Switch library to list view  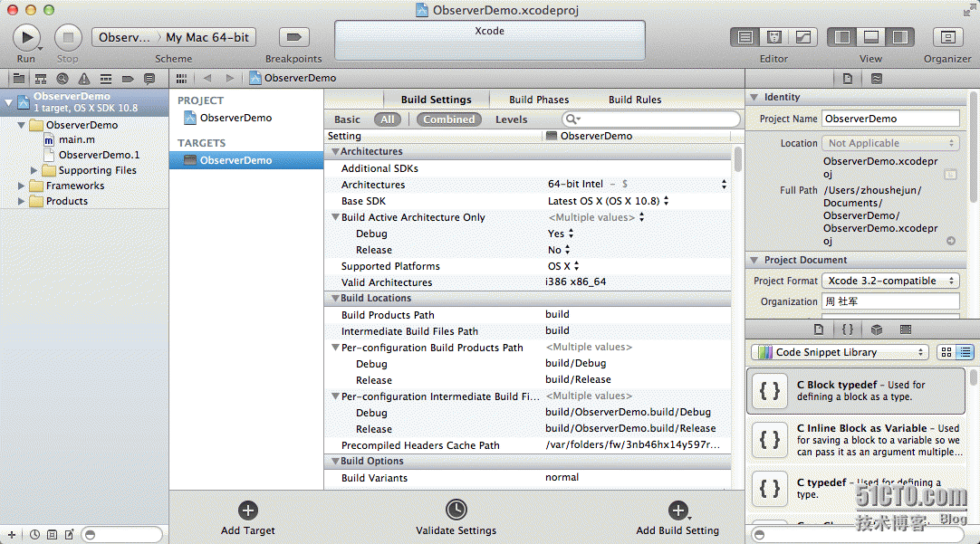pos(965,352)
